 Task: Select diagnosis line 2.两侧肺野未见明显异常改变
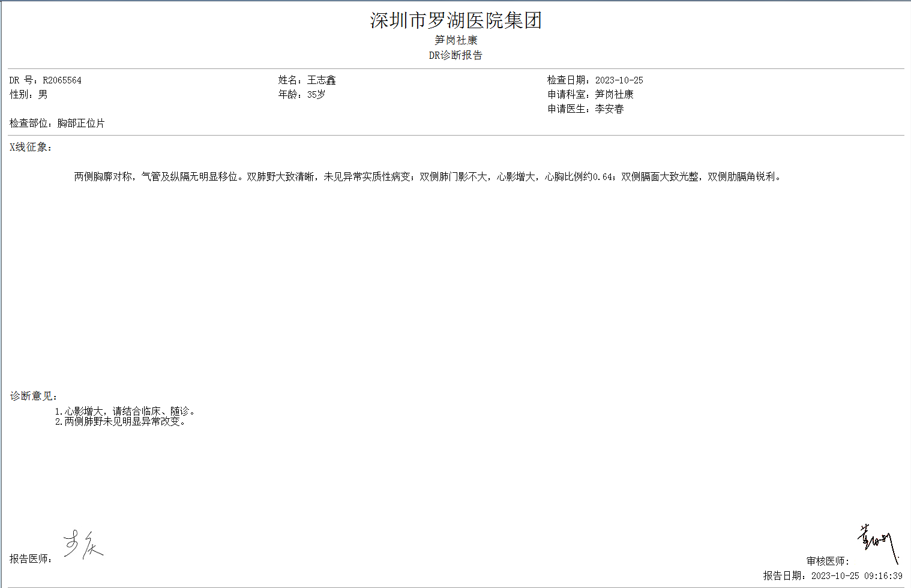121,422
